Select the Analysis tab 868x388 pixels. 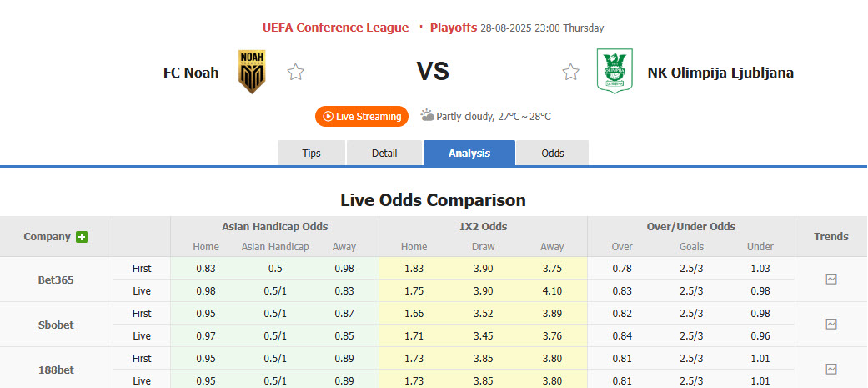click(x=469, y=154)
